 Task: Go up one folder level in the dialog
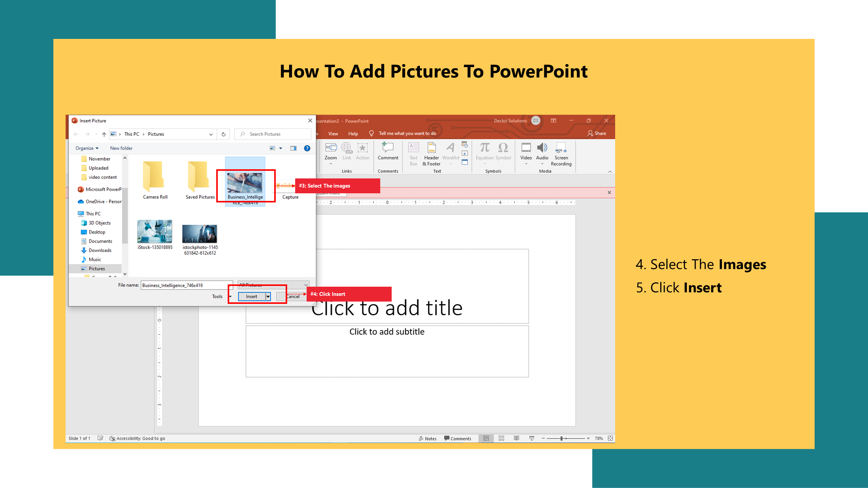104,134
